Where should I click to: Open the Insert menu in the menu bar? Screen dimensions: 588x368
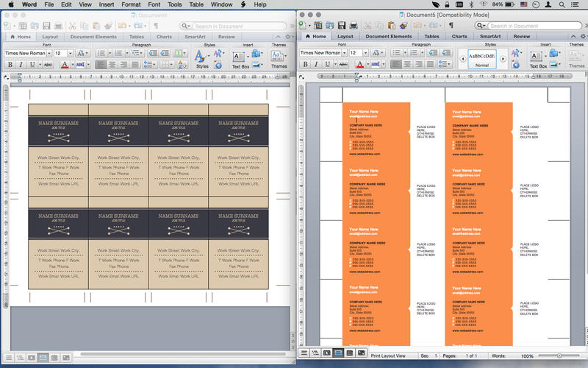pos(106,4)
